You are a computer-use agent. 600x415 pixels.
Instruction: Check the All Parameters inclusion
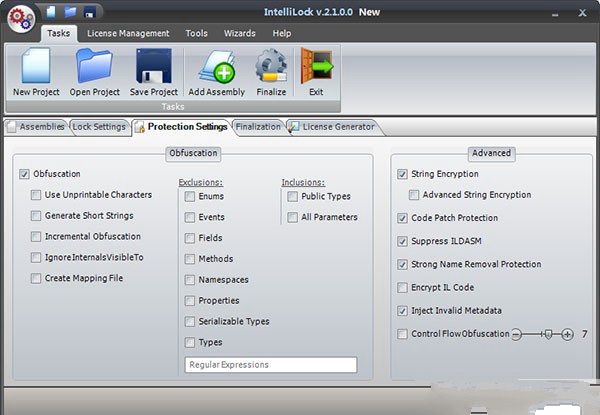coord(293,218)
